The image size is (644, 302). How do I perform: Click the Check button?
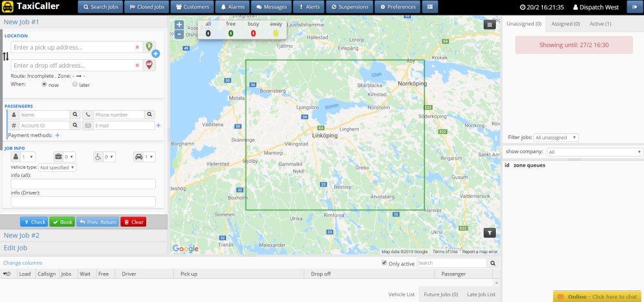click(33, 222)
